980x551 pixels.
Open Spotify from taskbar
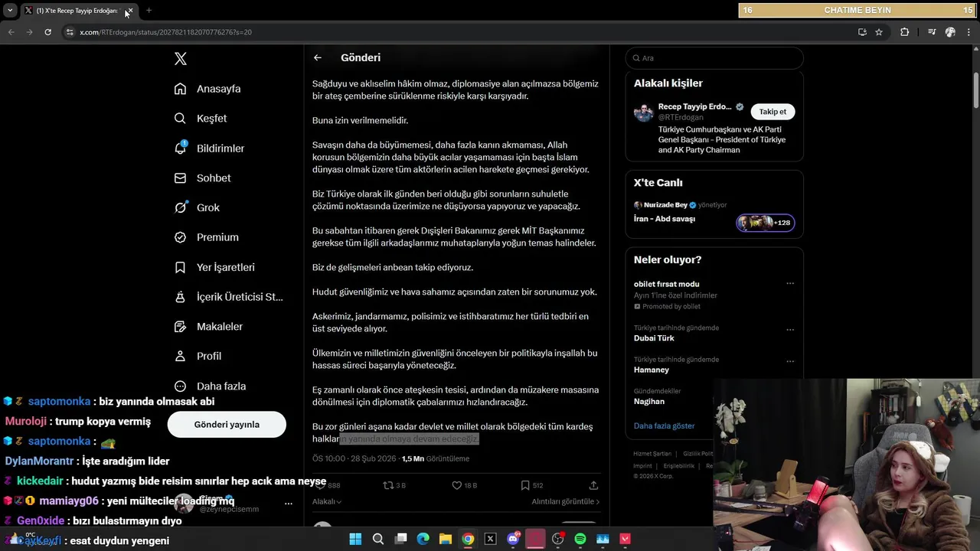pos(580,540)
